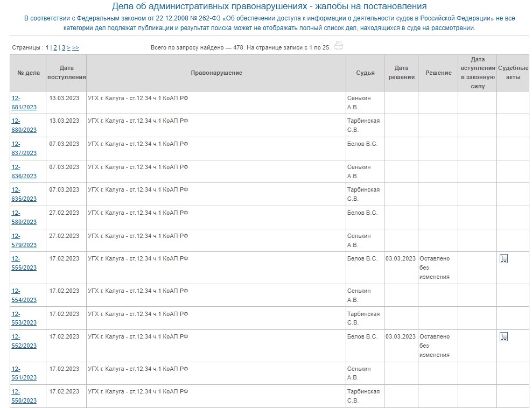
Task: Open court act document for case 12-552/2023
Action: coord(503,337)
